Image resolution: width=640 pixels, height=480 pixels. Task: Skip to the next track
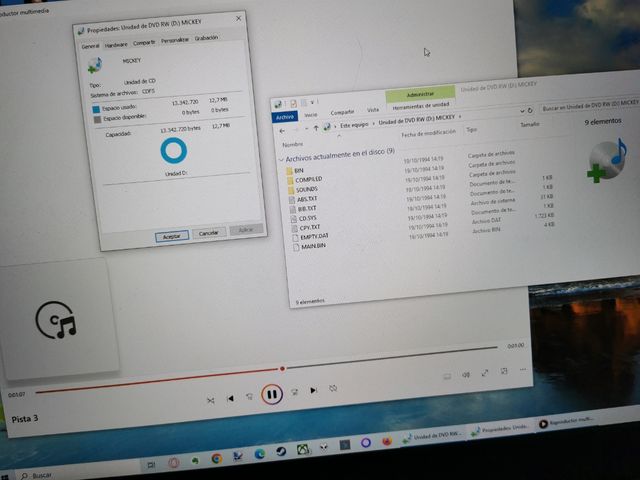point(313,391)
